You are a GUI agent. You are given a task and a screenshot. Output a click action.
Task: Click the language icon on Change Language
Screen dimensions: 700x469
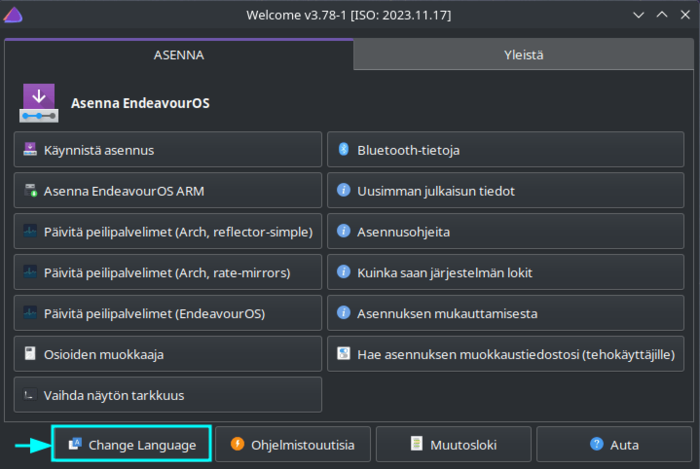point(74,444)
